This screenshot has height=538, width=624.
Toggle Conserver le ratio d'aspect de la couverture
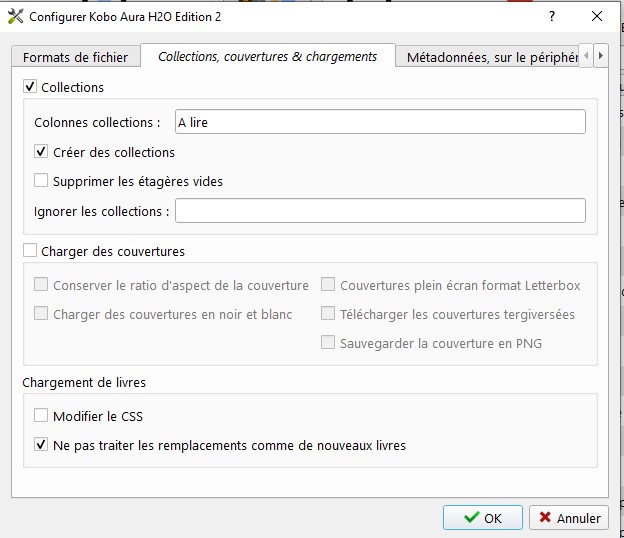tap(41, 285)
